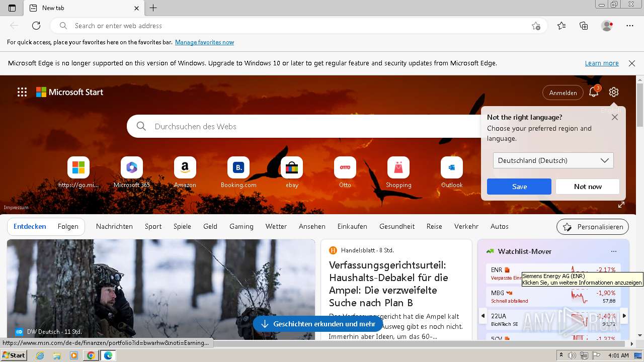Open the Reise category
Image resolution: width=644 pixels, height=362 pixels.
434,227
